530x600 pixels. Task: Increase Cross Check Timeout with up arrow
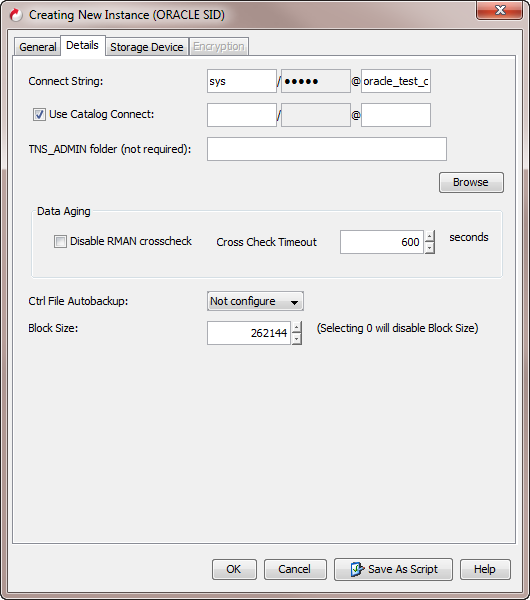pyautogui.click(x=430, y=236)
